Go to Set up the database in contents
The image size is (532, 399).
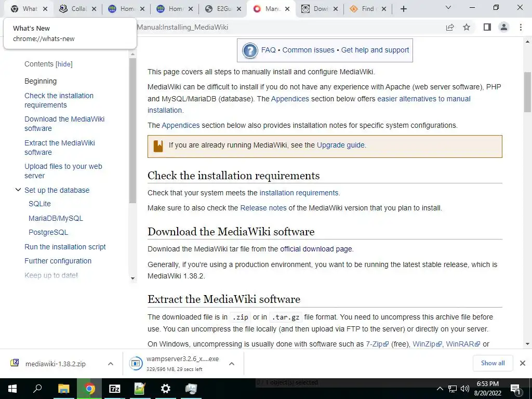tap(57, 190)
